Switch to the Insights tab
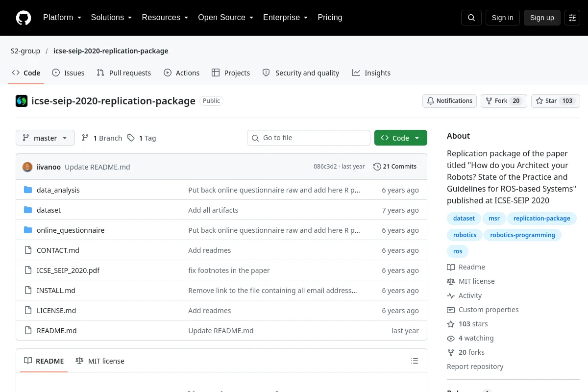Viewport: 588px width, 392px height. (371, 73)
